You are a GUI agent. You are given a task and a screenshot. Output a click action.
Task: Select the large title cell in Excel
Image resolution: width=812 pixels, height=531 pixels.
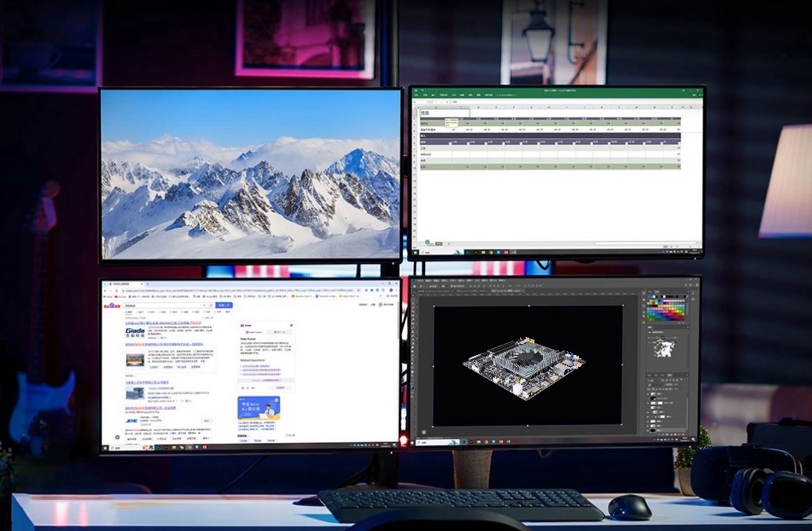[444, 113]
